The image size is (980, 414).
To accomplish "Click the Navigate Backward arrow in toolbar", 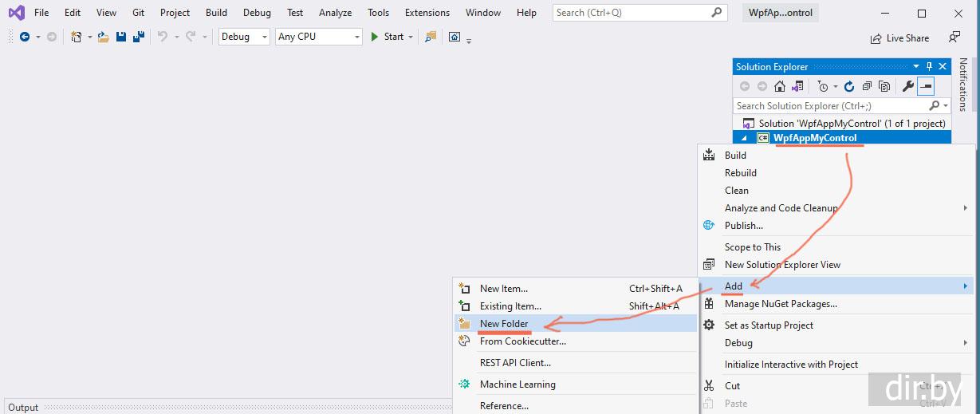I will 24,37.
